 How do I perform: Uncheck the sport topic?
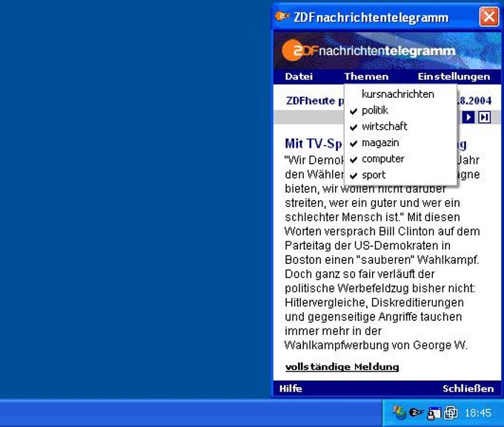tap(400, 175)
